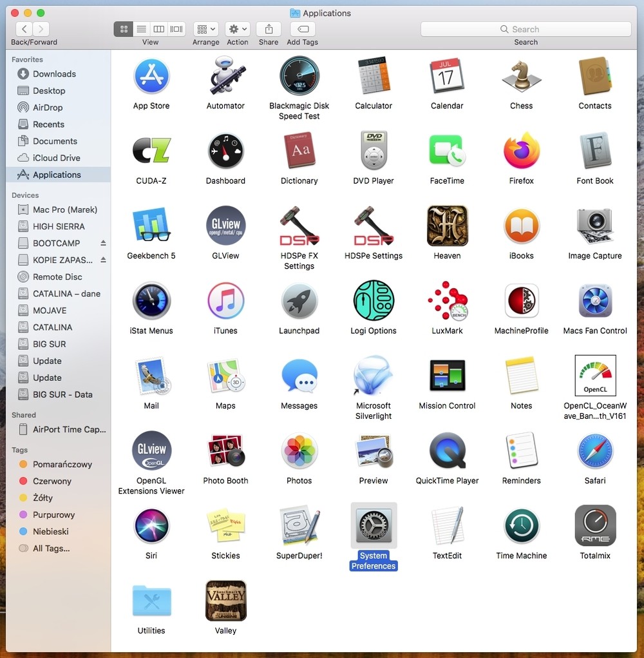Screen dimensions: 644x658
Task: Open the BIG SUR - Data volume
Action: coord(58,394)
